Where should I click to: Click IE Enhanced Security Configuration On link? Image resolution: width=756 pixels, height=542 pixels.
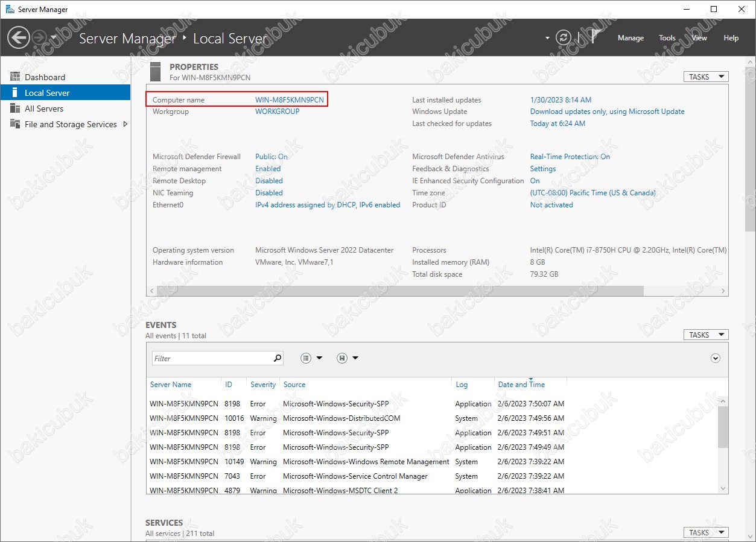point(535,181)
